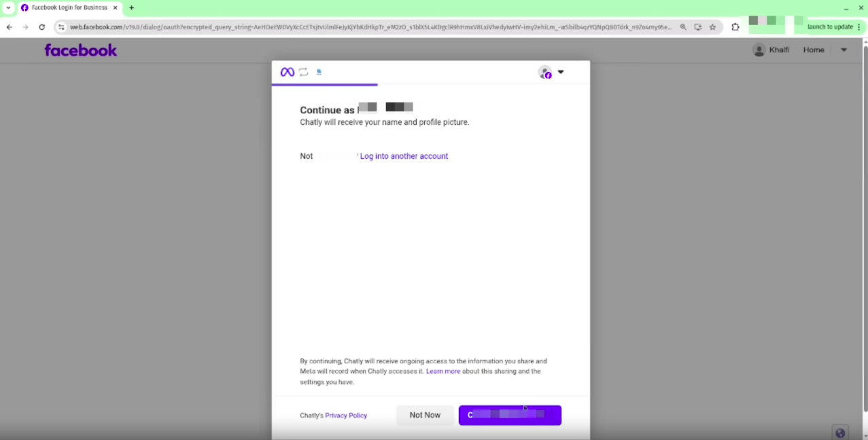The height and width of the screenshot is (440, 868).
Task: Close the Facebook Login for Business tab
Action: pyautogui.click(x=115, y=8)
